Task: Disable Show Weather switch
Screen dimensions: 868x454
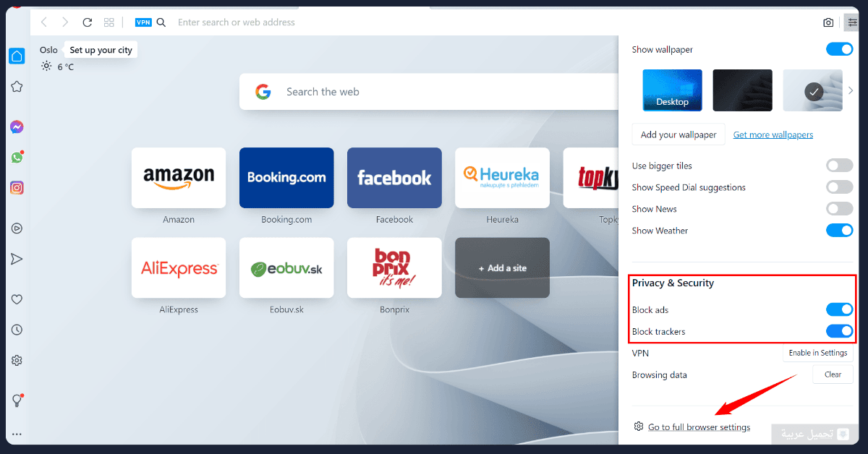Action: pos(840,231)
